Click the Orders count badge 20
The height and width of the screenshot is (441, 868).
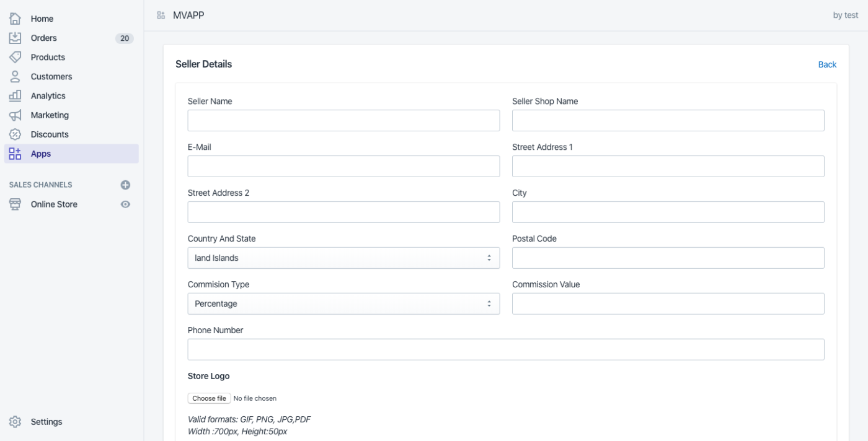pyautogui.click(x=125, y=38)
